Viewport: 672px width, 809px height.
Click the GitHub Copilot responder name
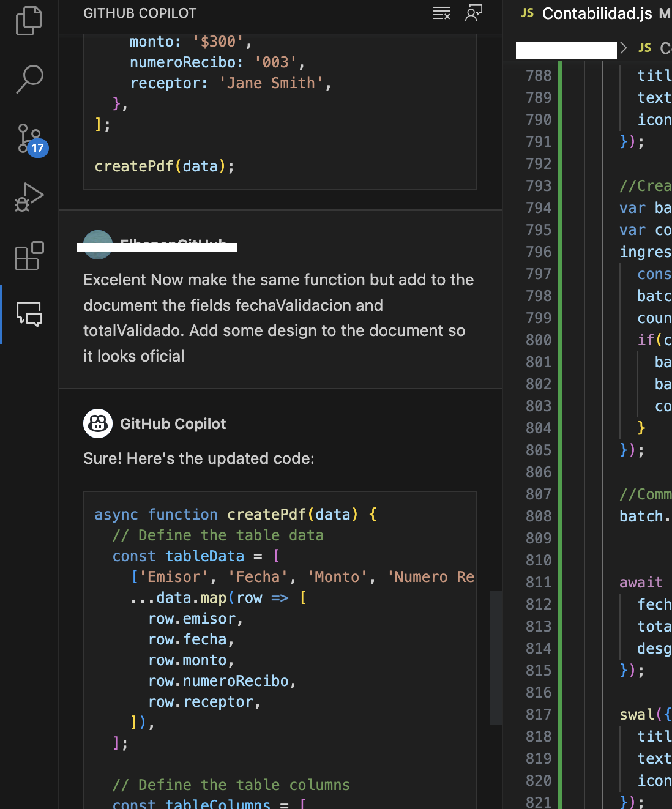click(x=173, y=423)
